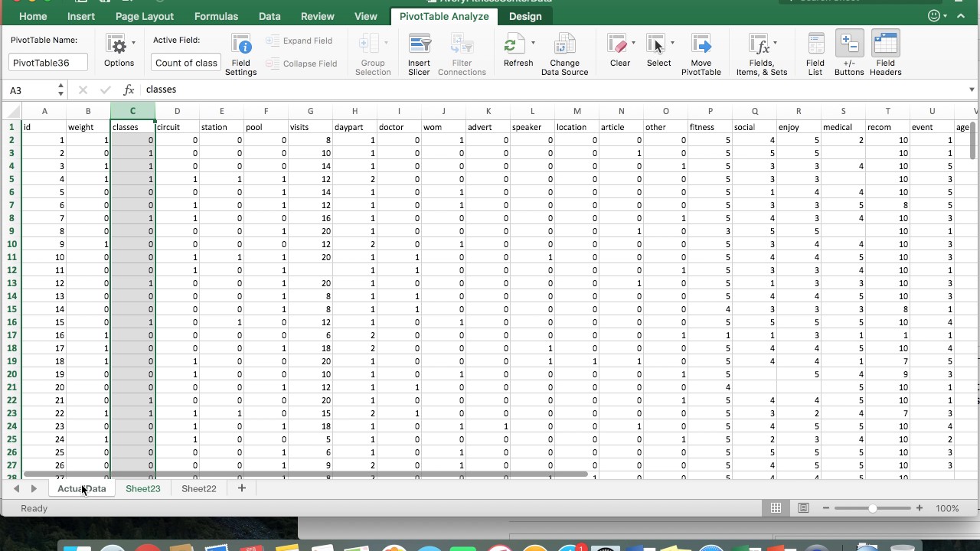Select column G header
Image resolution: width=980 pixels, height=551 pixels.
pyautogui.click(x=310, y=112)
